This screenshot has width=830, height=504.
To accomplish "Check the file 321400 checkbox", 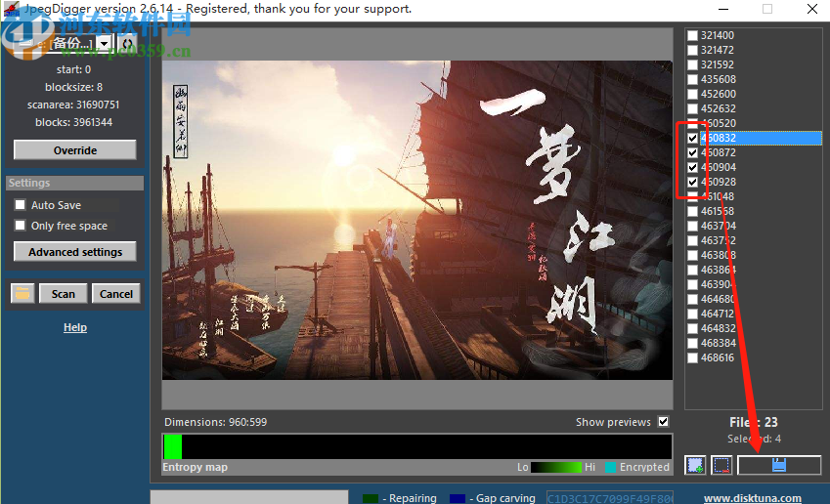I will click(692, 35).
